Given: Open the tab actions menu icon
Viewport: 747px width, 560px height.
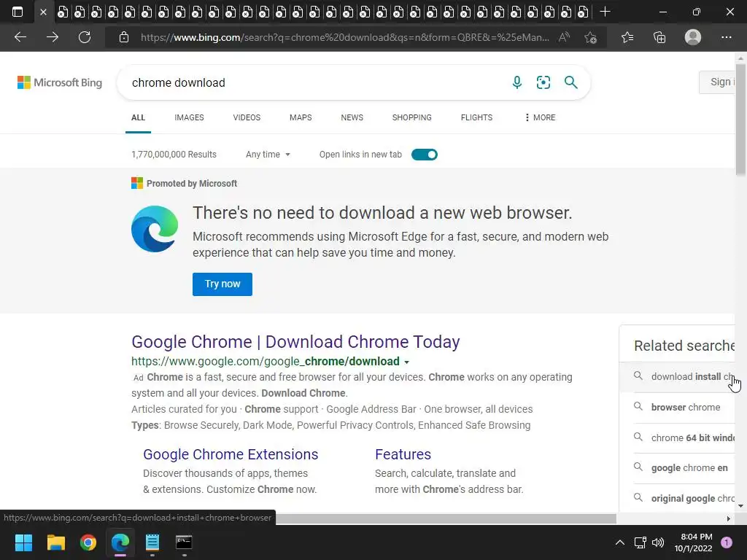Looking at the screenshot, I should [x=18, y=12].
